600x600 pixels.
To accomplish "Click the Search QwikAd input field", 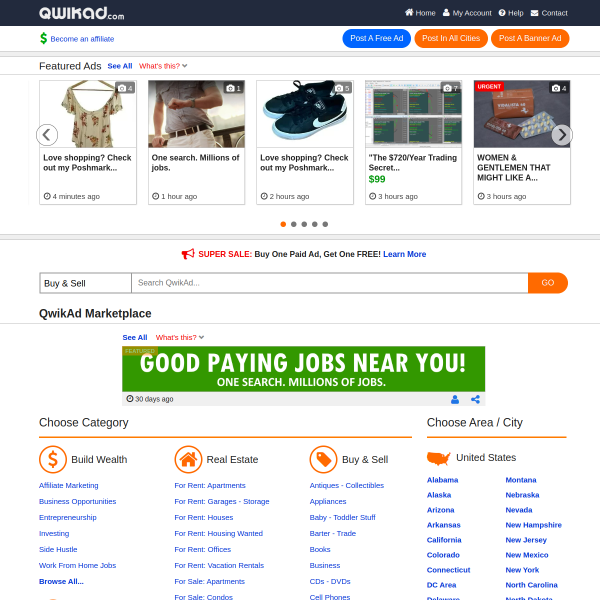I will tap(329, 283).
